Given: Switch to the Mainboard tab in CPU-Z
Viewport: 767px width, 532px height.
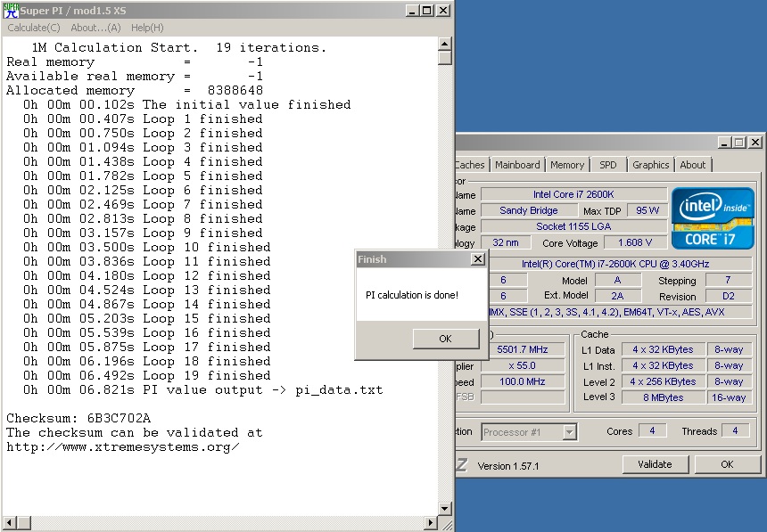Looking at the screenshot, I should point(517,165).
